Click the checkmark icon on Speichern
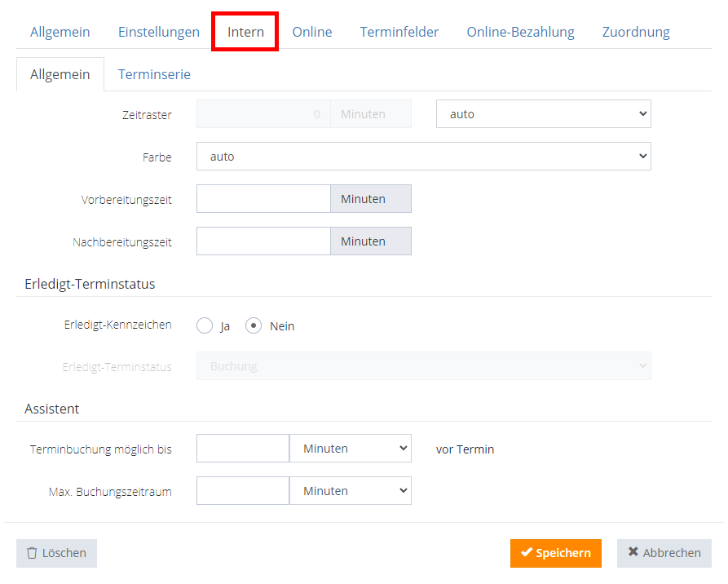 click(527, 552)
